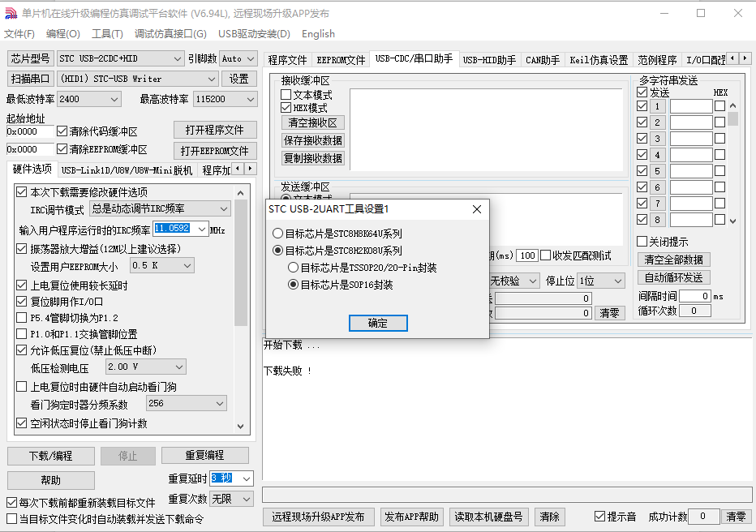This screenshot has width=756, height=532.
Task: Open 停止位 1位 dropdown
Action: (x=601, y=281)
